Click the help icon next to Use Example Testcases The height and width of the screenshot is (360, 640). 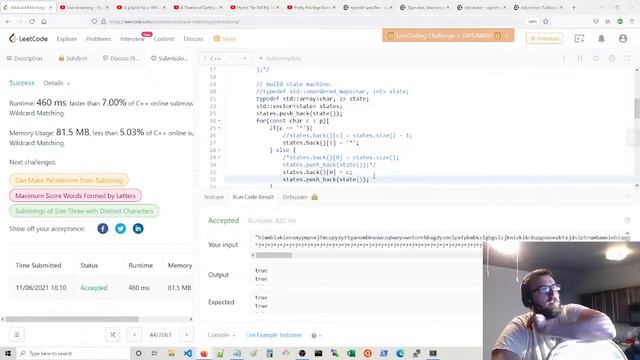[x=314, y=336]
